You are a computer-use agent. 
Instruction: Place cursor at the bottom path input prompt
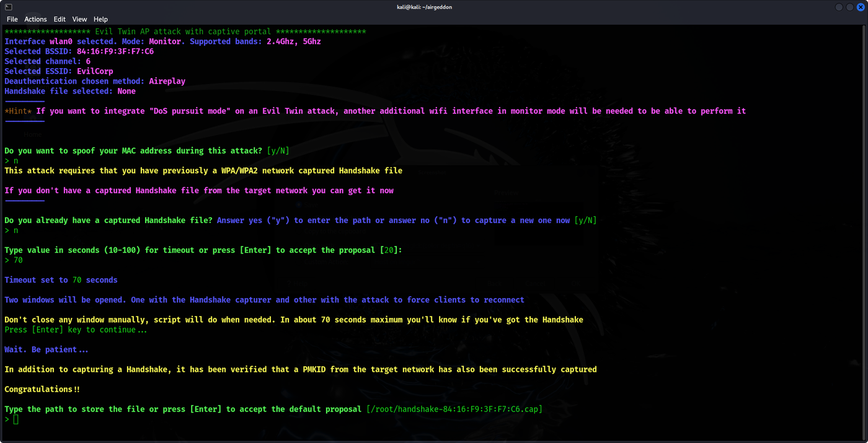click(16, 419)
